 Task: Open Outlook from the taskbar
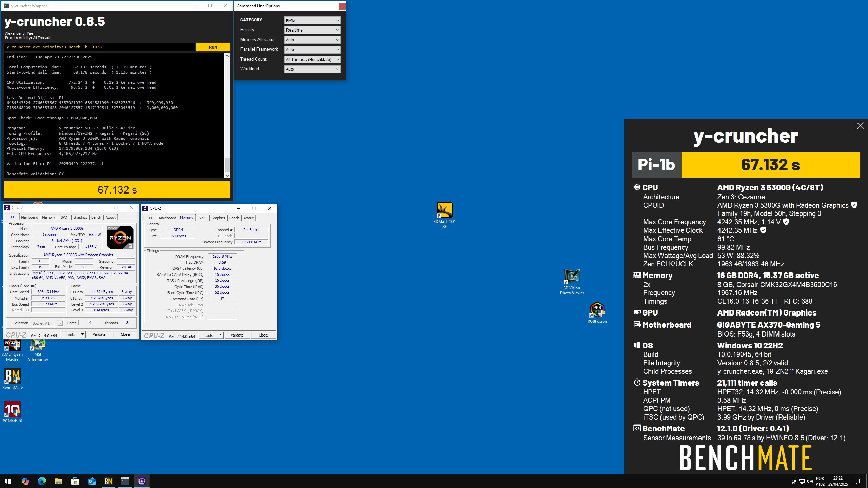[x=92, y=481]
